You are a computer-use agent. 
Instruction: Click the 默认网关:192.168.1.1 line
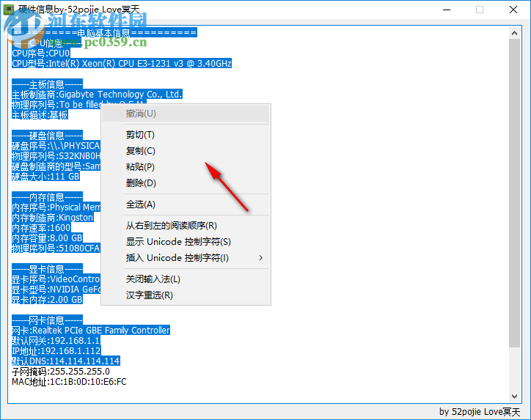click(56, 340)
